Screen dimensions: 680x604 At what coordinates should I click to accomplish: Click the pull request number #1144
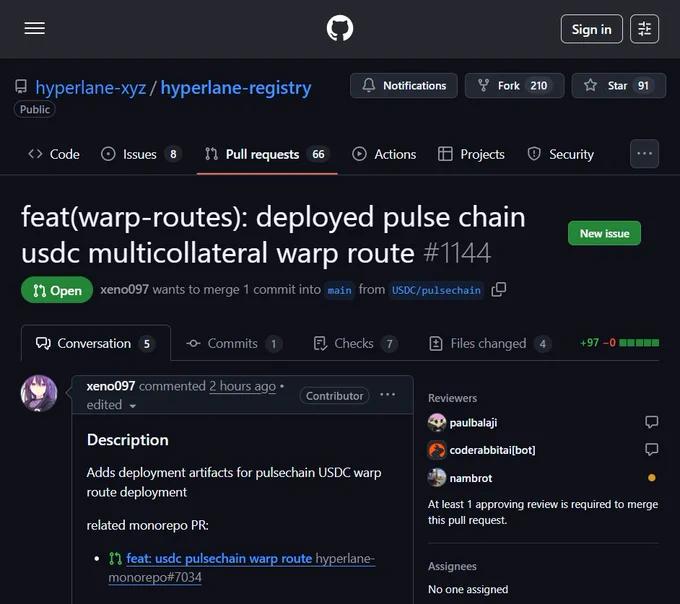tap(457, 253)
